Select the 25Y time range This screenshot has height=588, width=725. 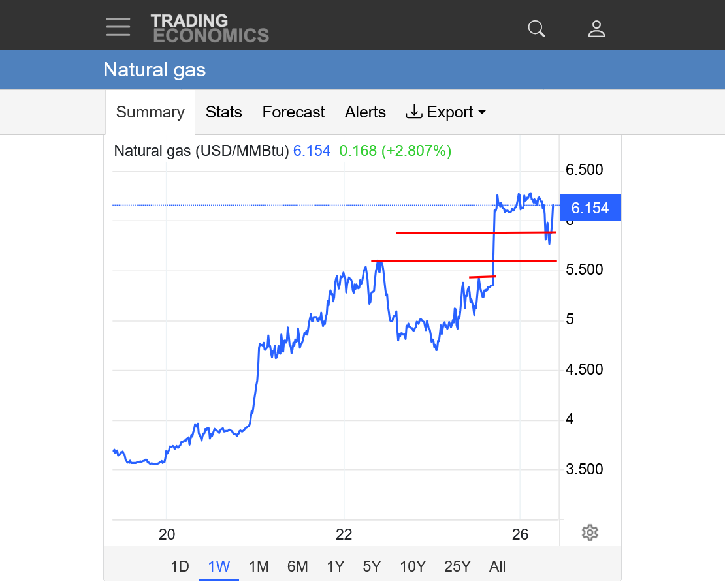pos(457,566)
